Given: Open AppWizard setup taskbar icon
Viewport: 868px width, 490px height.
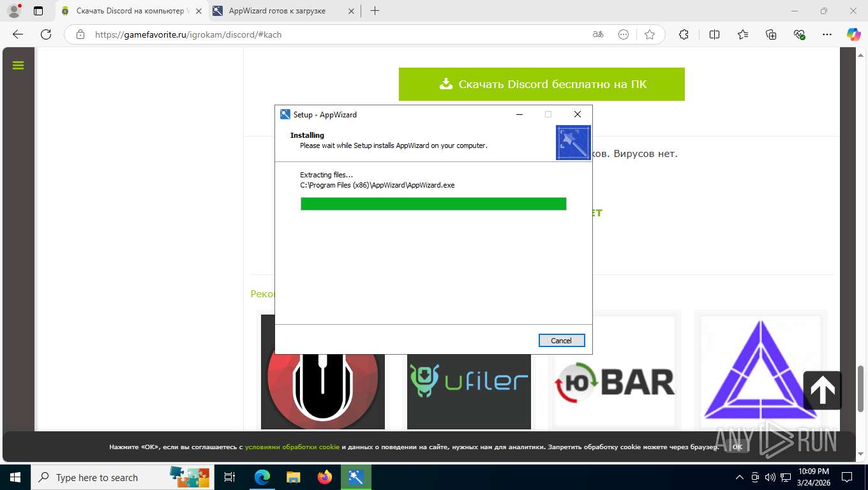Looking at the screenshot, I should tap(356, 477).
